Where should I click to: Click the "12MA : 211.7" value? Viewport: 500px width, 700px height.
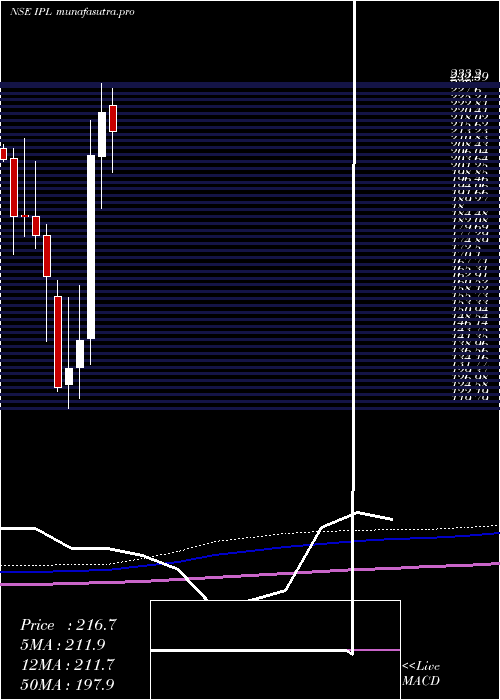click(x=68, y=665)
